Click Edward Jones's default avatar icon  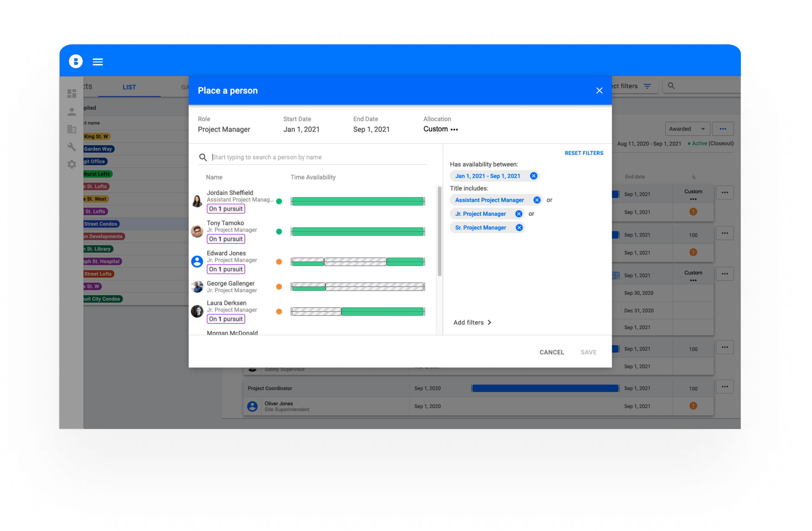point(197,262)
